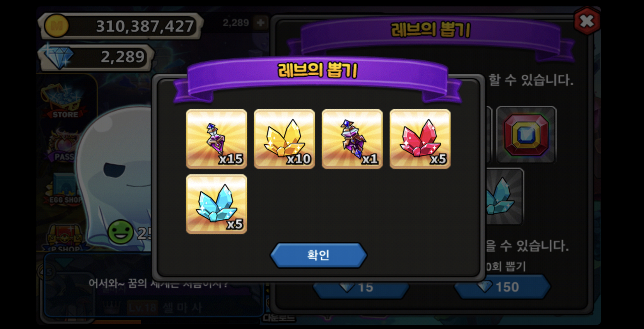Image resolution: width=644 pixels, height=329 pixels.
Task: Tap the dimmed blue crystal prize tile
Action: click(504, 197)
